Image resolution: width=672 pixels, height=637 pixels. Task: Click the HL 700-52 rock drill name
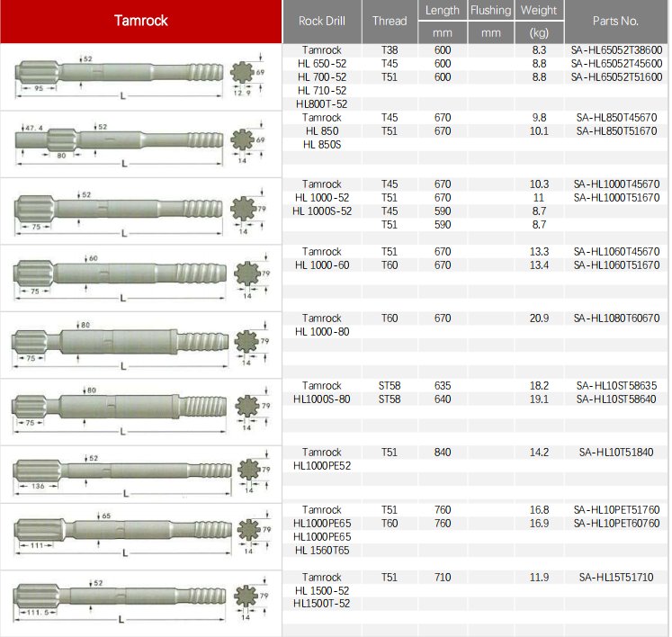click(x=322, y=77)
